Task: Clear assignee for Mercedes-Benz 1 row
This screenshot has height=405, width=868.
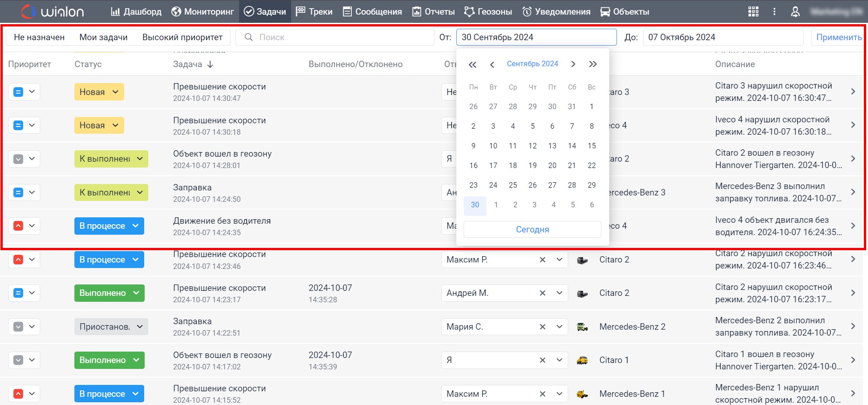Action: (x=542, y=394)
